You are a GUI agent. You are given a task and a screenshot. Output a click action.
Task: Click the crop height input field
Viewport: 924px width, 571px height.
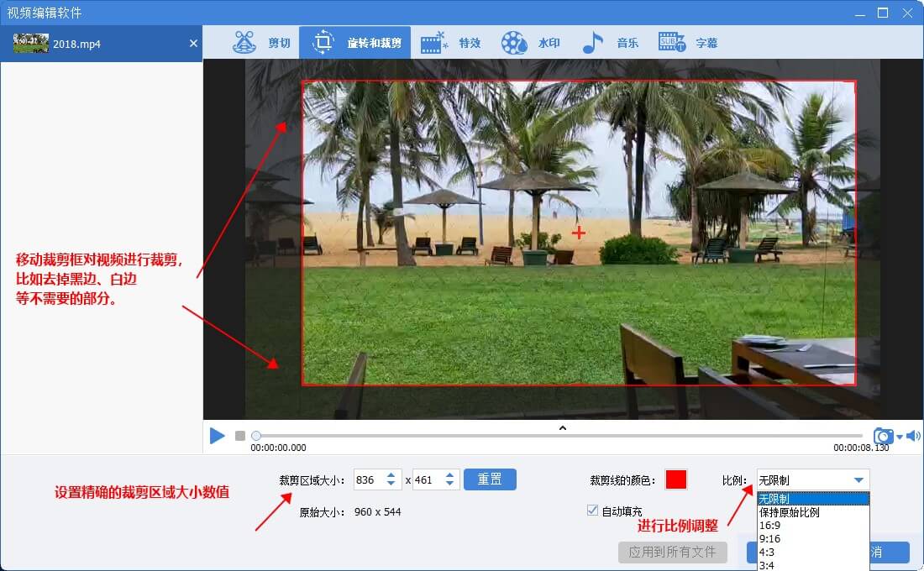pos(428,479)
